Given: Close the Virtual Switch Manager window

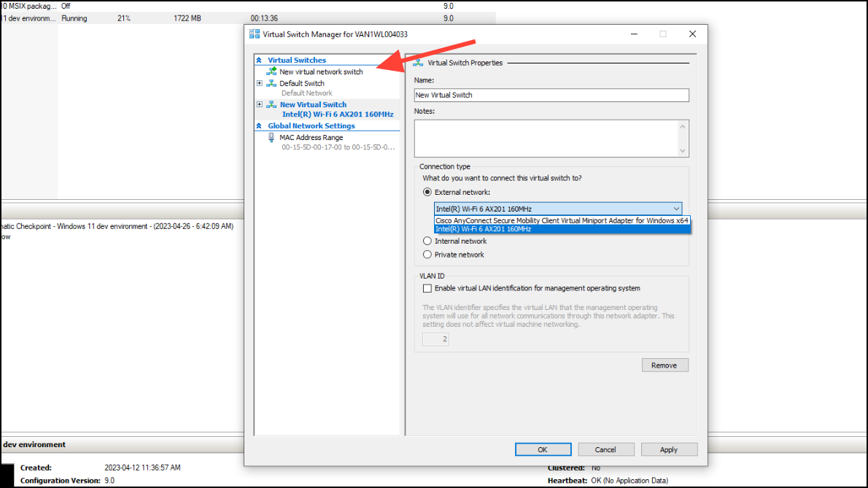Looking at the screenshot, I should [692, 34].
